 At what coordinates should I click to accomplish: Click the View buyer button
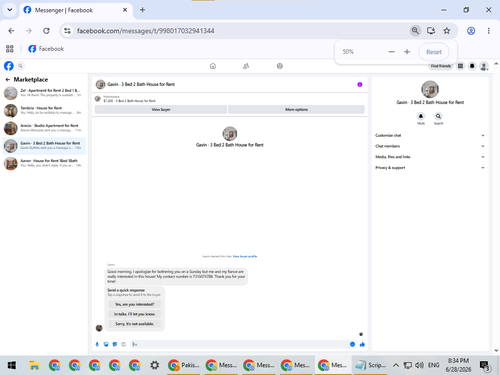161,109
